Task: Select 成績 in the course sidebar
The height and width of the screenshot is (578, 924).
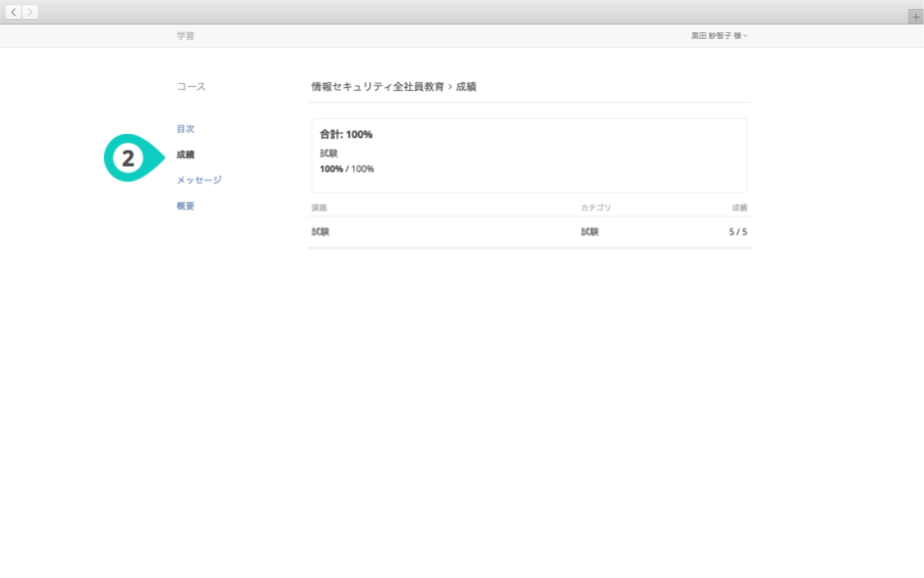Action: [186, 155]
